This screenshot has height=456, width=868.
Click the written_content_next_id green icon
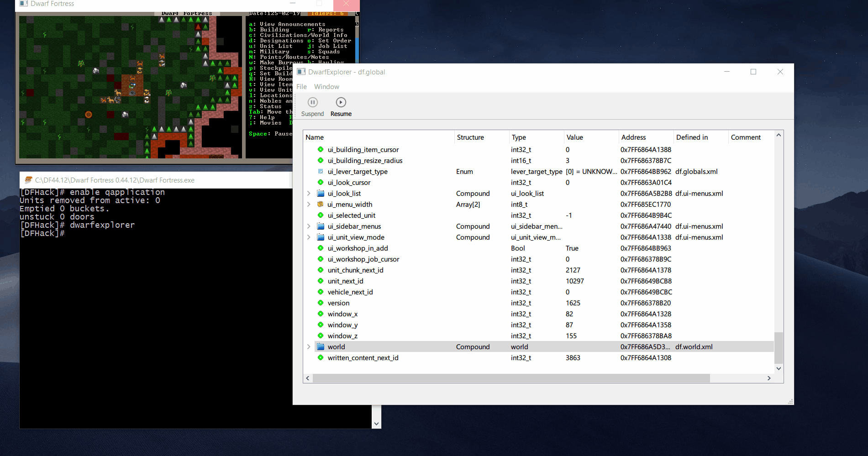coord(321,357)
